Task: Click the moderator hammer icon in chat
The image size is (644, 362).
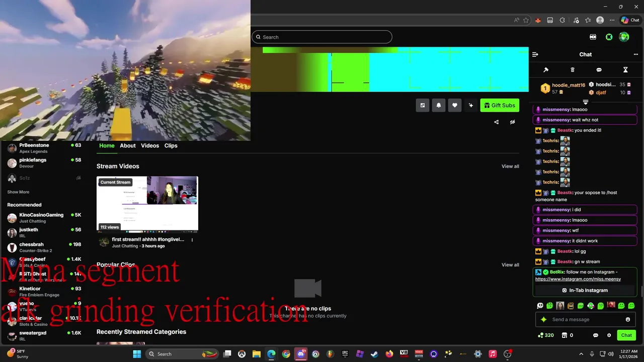Action: (546, 70)
